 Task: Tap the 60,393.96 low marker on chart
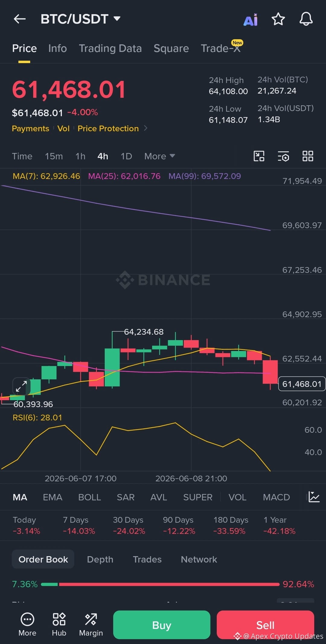point(33,404)
